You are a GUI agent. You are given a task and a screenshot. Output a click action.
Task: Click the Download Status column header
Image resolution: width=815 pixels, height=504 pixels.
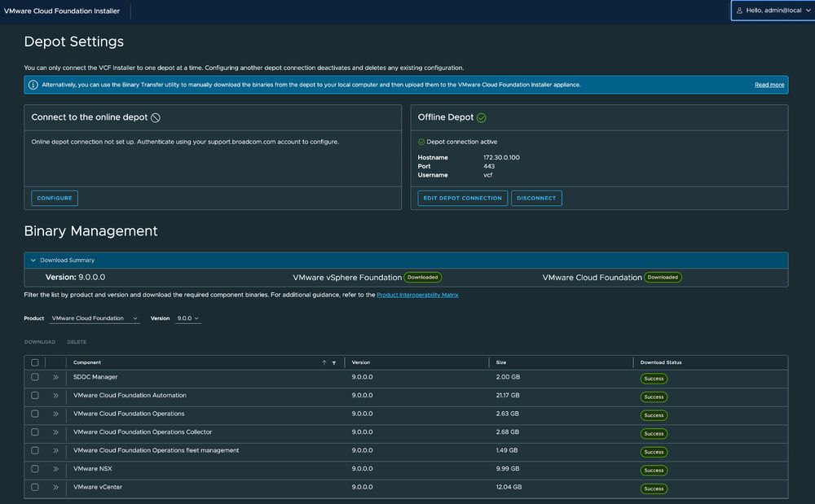661,363
